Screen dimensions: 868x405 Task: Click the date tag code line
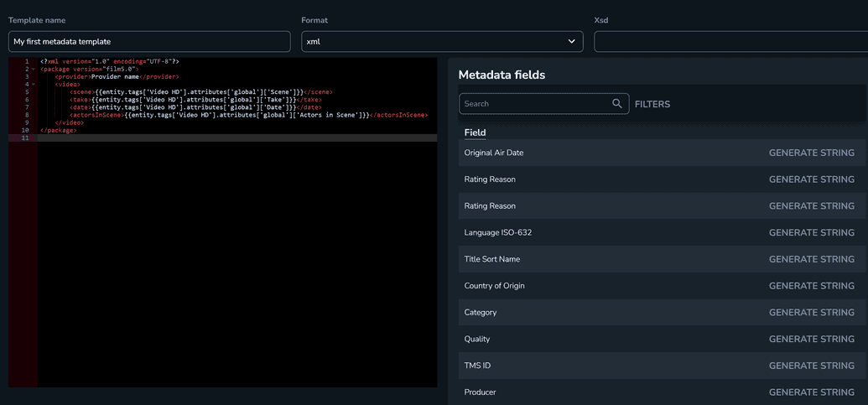195,107
